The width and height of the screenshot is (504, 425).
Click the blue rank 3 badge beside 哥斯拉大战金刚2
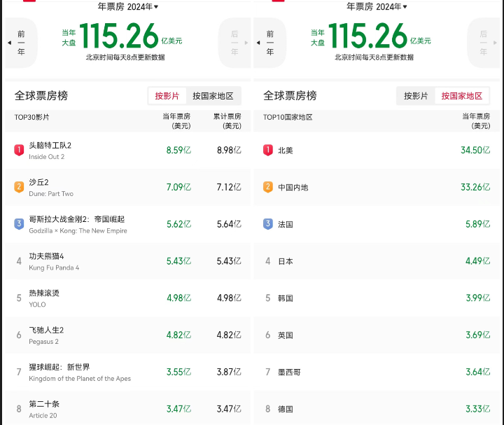[x=19, y=224]
